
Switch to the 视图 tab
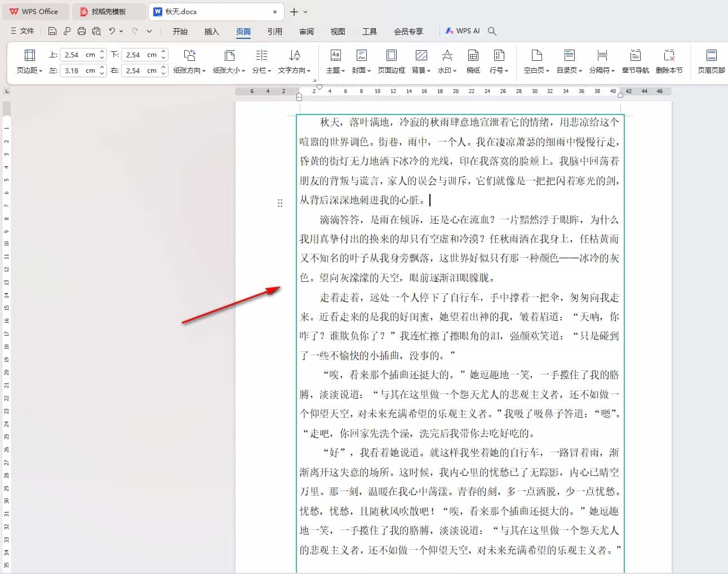point(338,32)
